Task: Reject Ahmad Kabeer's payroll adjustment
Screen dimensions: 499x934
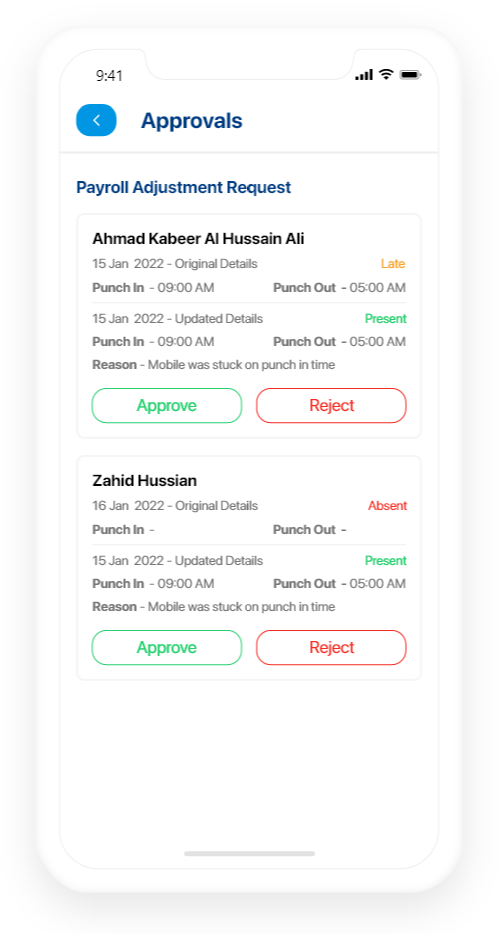Action: click(331, 406)
